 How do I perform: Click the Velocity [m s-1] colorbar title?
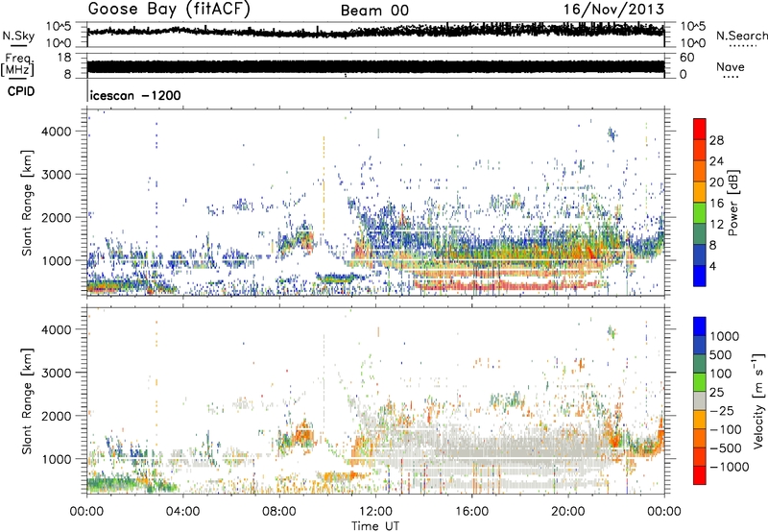coord(758,401)
